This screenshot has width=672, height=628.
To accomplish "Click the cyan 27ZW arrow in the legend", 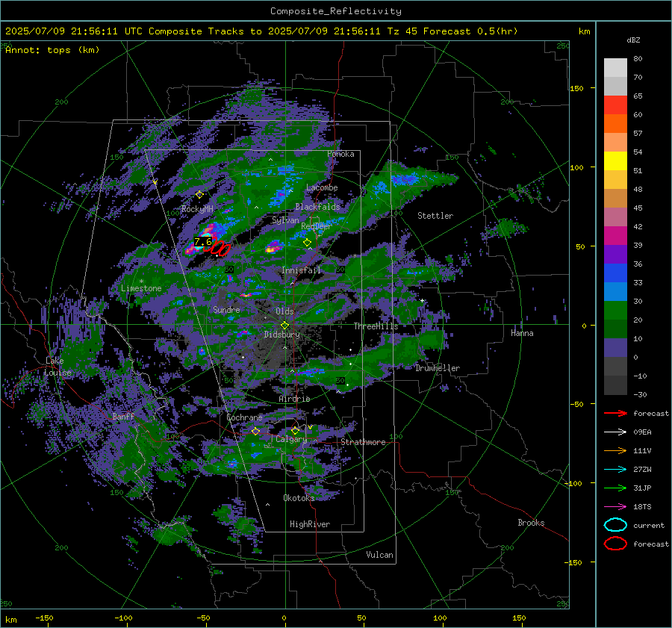I will (615, 470).
